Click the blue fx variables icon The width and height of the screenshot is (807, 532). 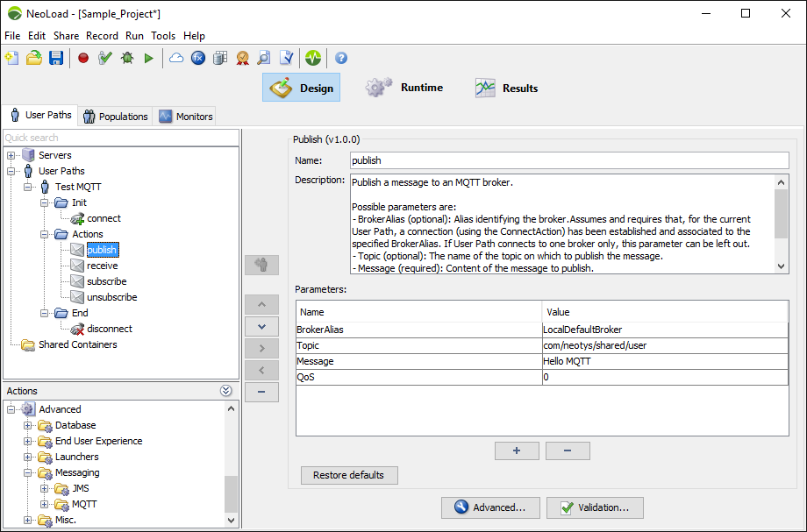pyautogui.click(x=198, y=59)
